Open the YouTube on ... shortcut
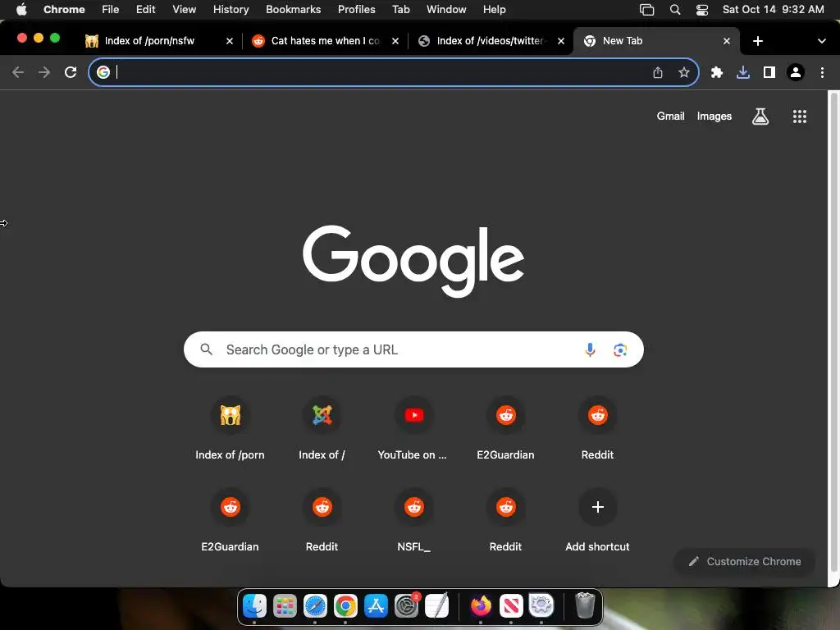Image resolution: width=840 pixels, height=630 pixels. pyautogui.click(x=413, y=428)
